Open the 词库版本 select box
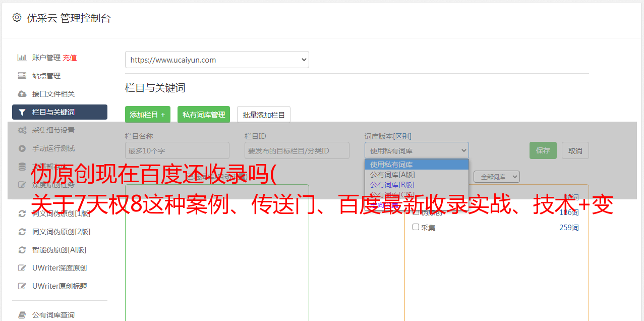Screen dimensions: 644x321 tap(417, 150)
